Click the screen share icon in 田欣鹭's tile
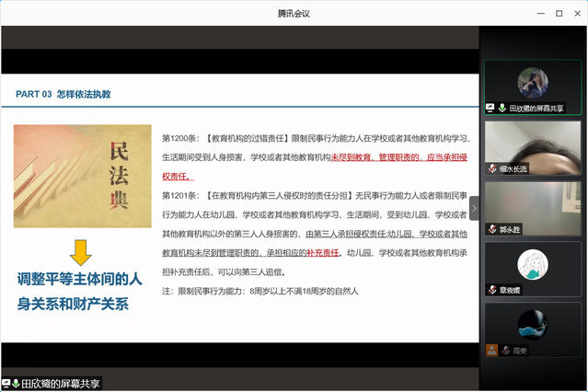This screenshot has height=392, width=588. point(490,108)
